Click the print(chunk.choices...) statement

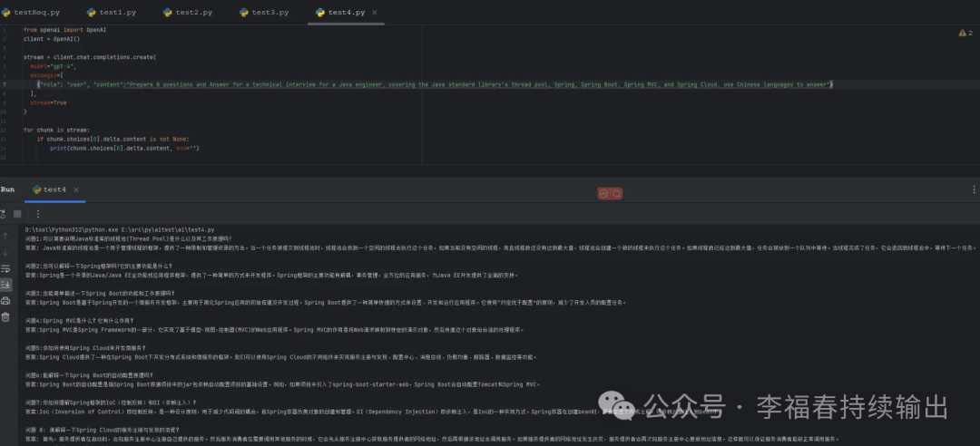[124, 148]
